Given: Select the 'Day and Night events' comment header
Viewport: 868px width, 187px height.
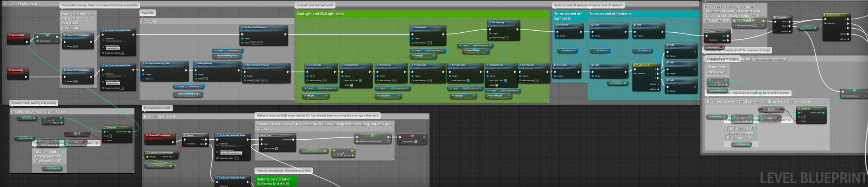Looking at the screenshot, I should click(x=22, y=4).
